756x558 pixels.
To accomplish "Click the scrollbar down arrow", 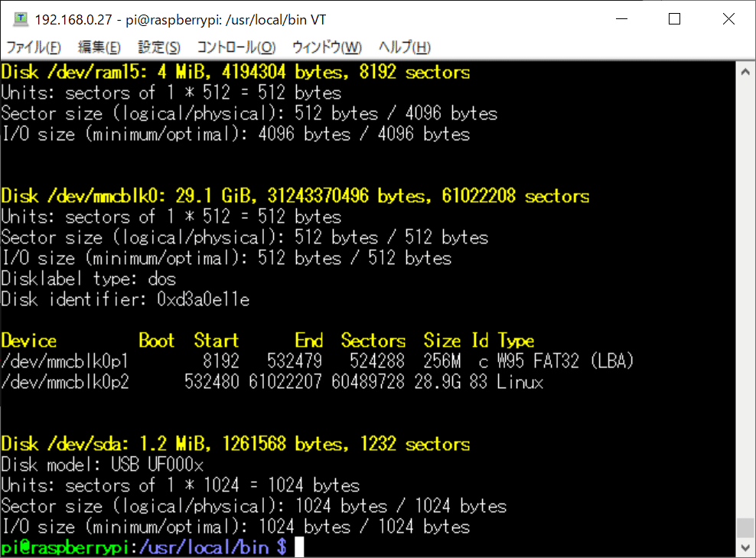I will tap(745, 548).
